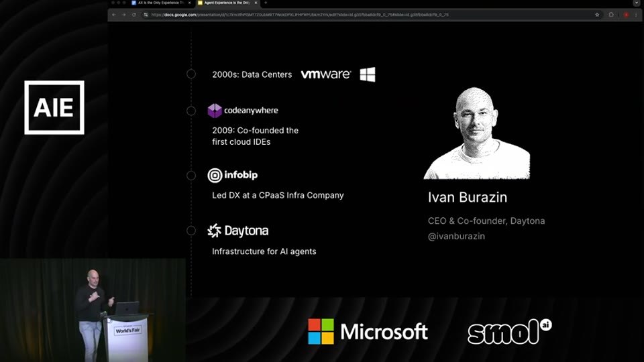Click the red profile avatar icon
The height and width of the screenshot is (362, 644).
point(626,15)
